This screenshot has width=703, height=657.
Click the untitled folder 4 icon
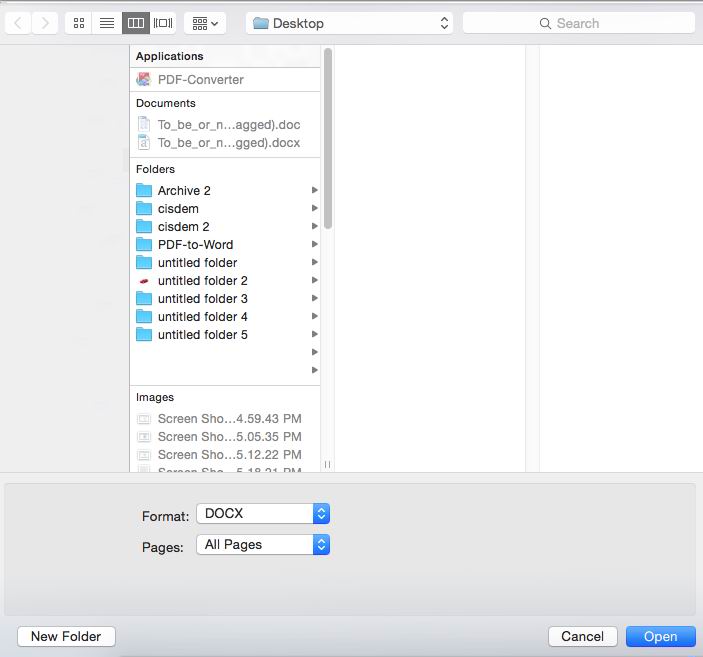(144, 316)
